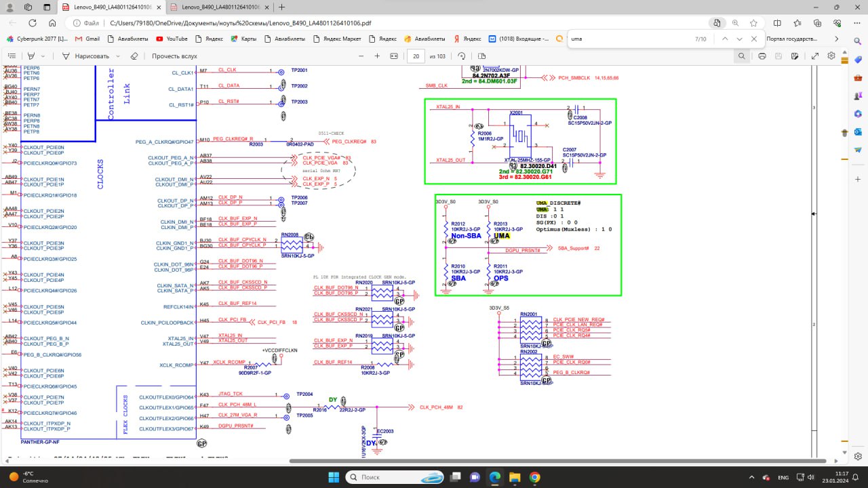This screenshot has width=868, height=488.
Task: Rotate the PDF page
Action: [x=462, y=56]
